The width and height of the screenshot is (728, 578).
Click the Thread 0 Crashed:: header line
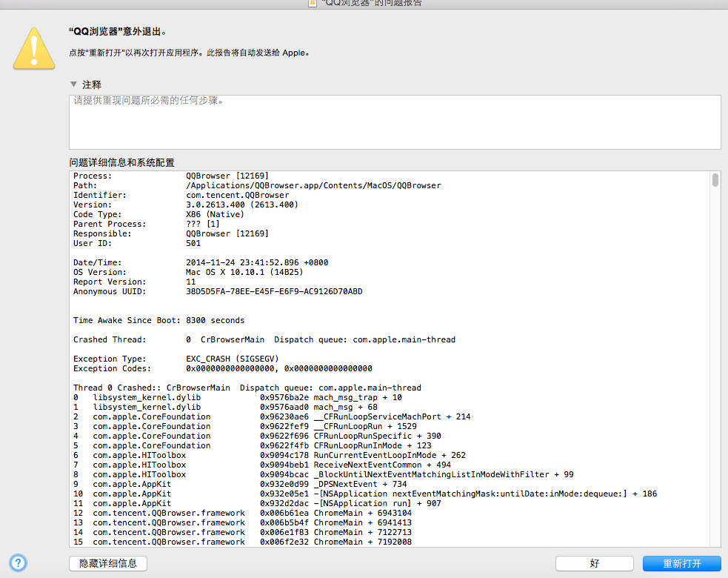[x=247, y=388]
